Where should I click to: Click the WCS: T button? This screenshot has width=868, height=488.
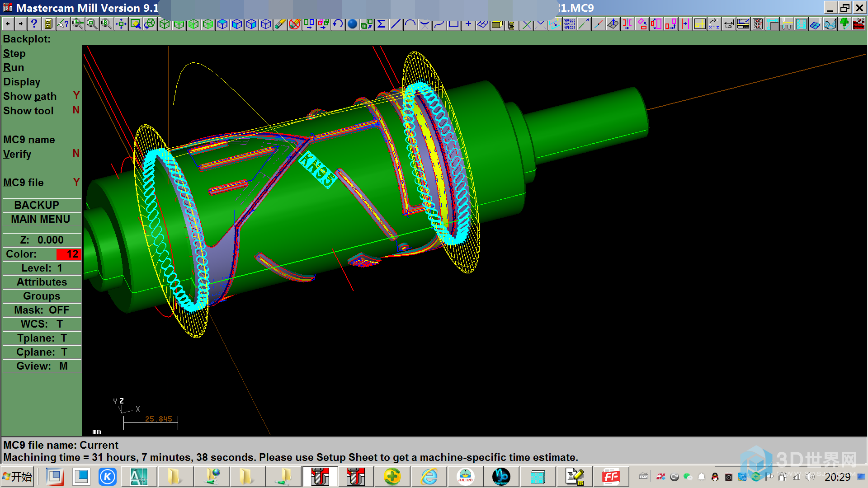42,324
